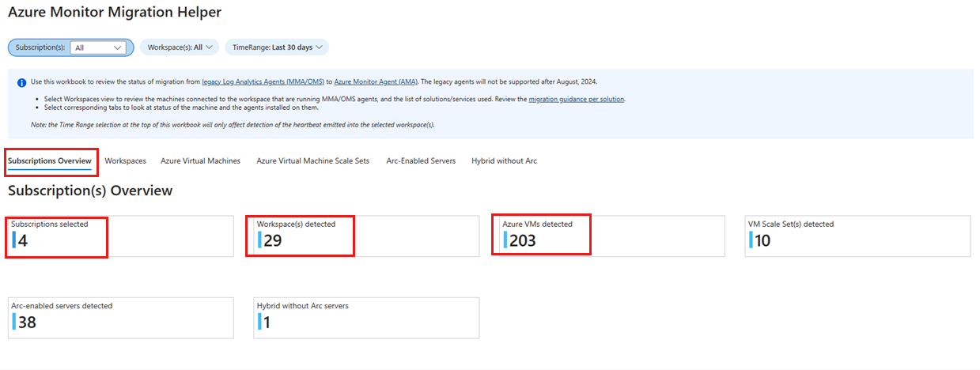Open migration guidance per solution link

[577, 99]
